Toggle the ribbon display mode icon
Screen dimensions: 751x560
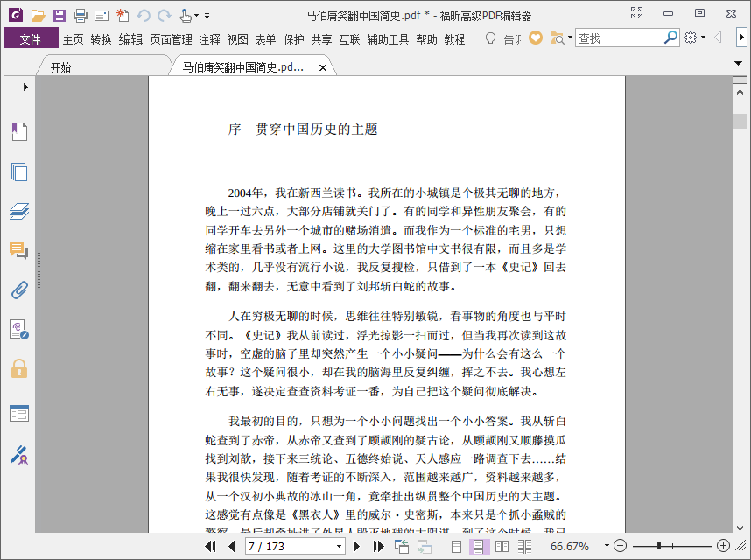[x=636, y=13]
